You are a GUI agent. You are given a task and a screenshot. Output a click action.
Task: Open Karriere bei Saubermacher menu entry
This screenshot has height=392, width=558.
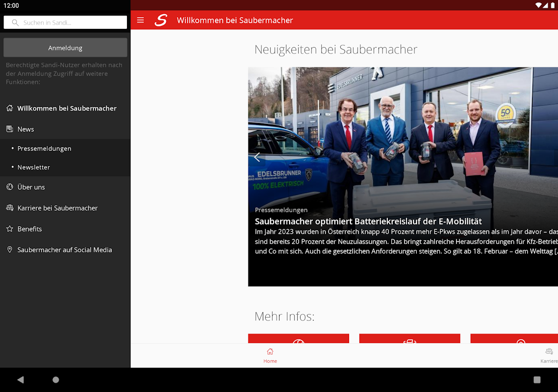point(65,208)
